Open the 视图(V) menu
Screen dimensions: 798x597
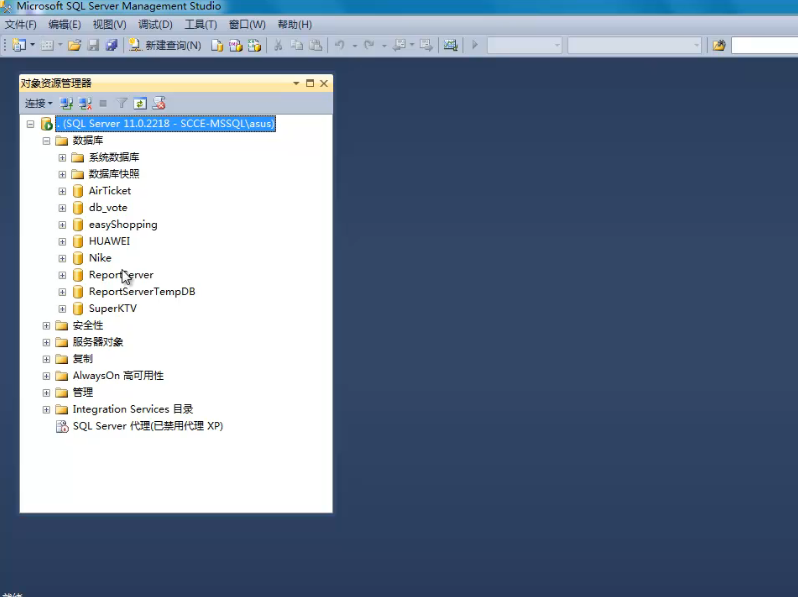(109, 24)
